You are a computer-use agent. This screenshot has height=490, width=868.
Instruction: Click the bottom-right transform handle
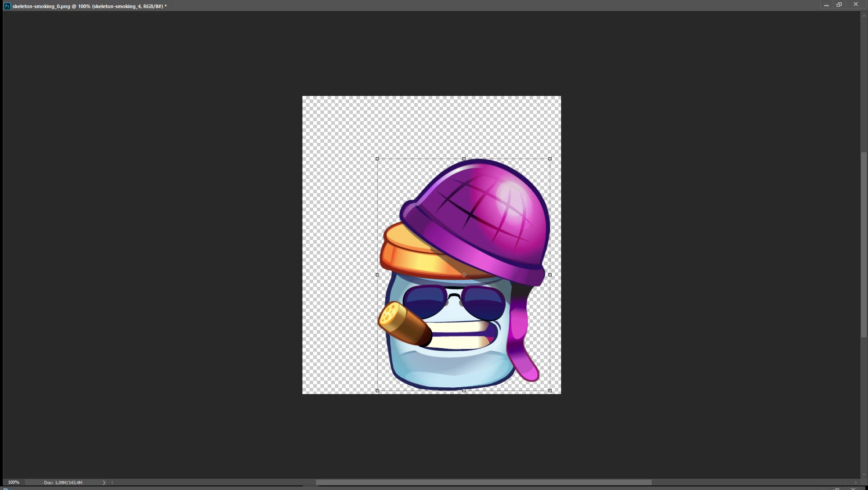pos(550,391)
